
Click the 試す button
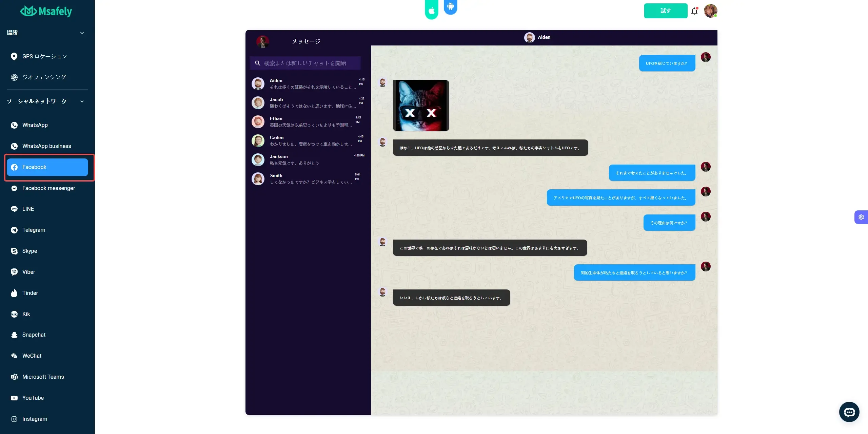point(666,11)
